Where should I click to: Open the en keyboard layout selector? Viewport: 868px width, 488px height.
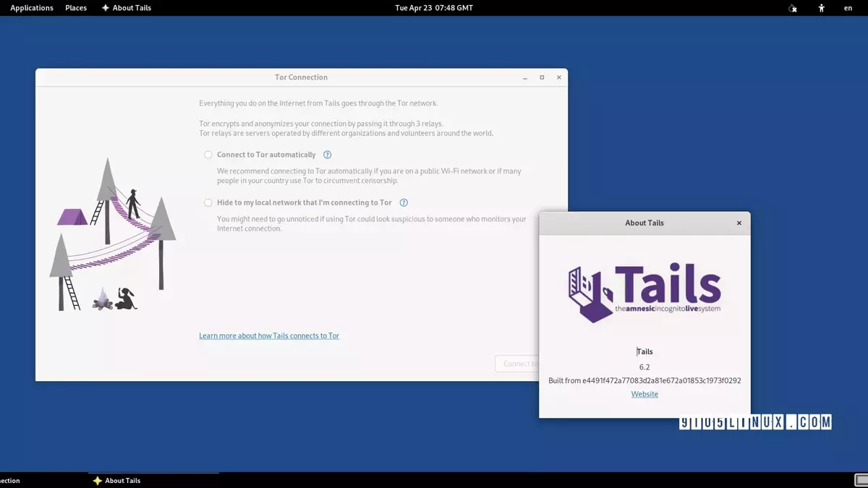(848, 8)
